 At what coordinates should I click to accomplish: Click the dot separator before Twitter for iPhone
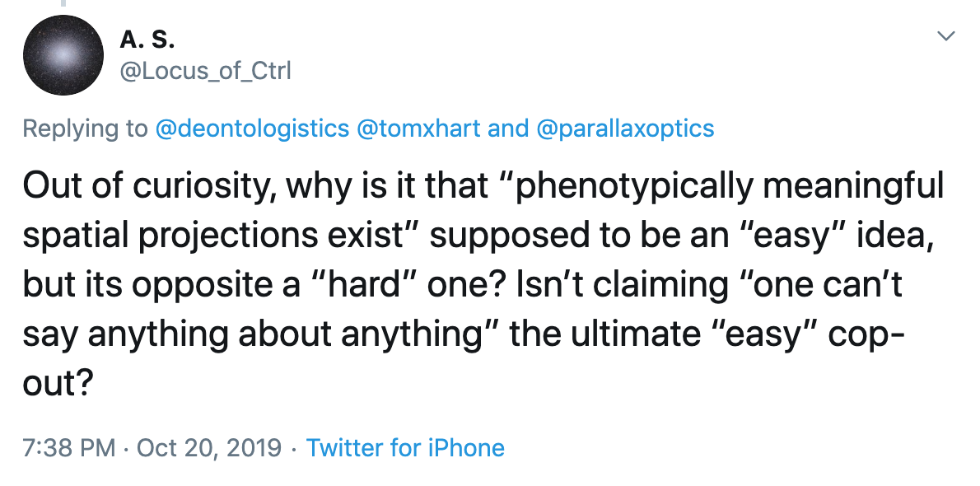coord(294,448)
